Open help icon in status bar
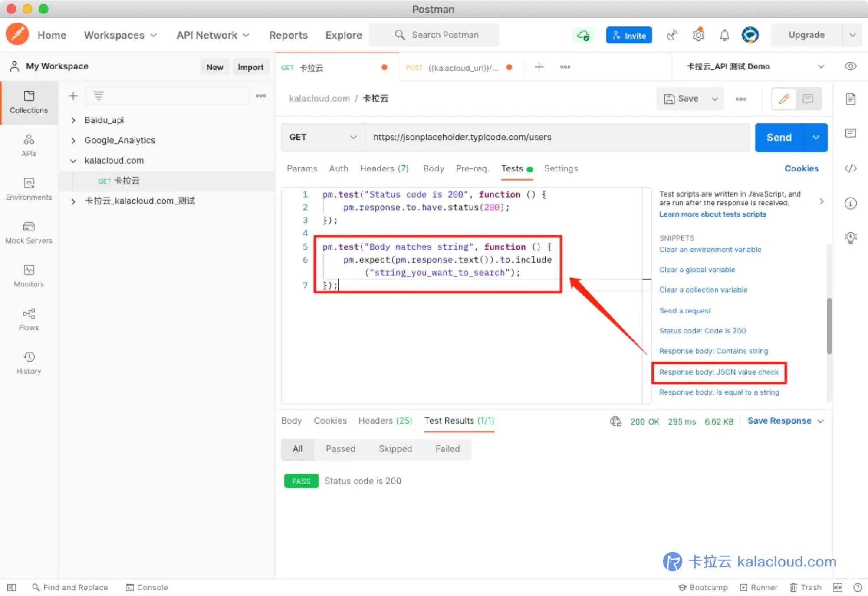Screen dimensions: 868x596 (858, 587)
